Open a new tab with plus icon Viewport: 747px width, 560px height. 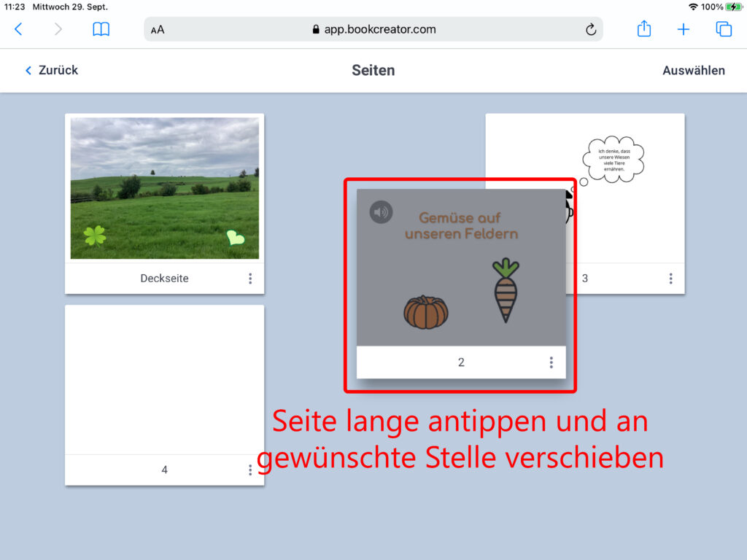683,29
